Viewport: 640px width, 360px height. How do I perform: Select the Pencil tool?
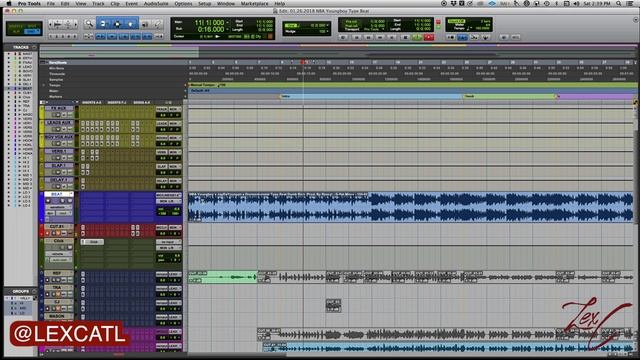click(158, 24)
